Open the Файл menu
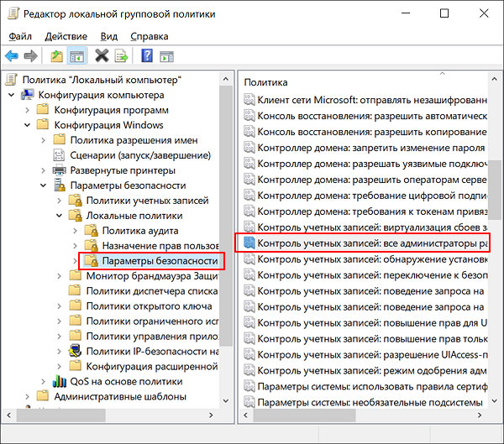Viewport: 504px width, 444px height. (x=20, y=36)
